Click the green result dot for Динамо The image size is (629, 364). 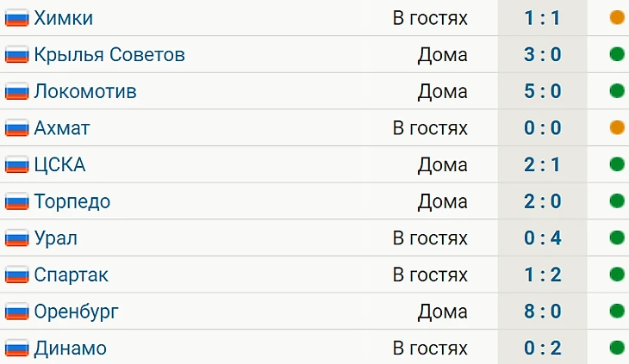pyautogui.click(x=616, y=349)
